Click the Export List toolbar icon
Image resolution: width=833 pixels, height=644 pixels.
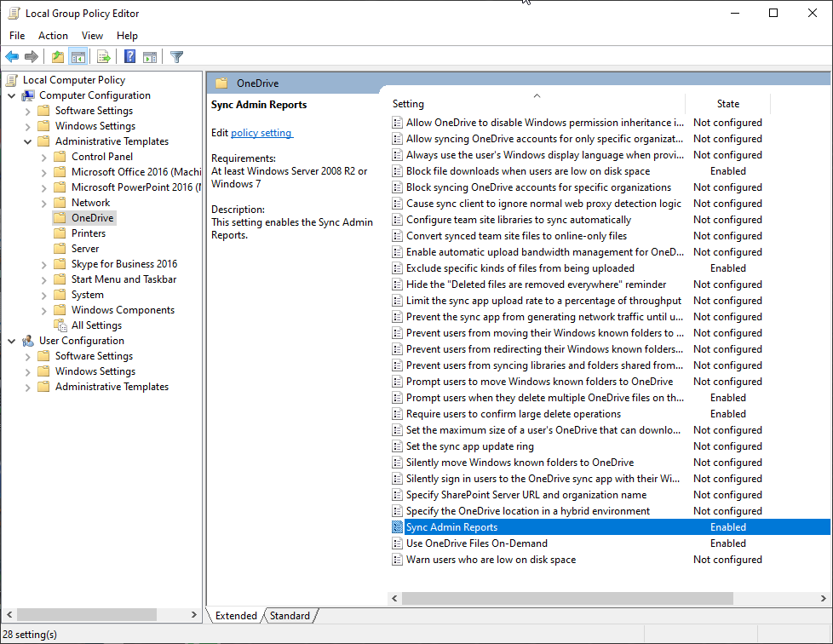[104, 57]
